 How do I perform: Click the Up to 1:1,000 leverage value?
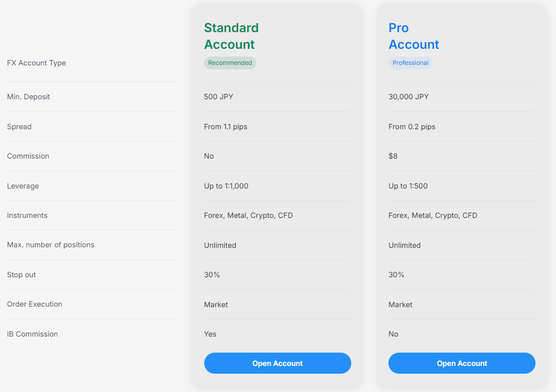click(226, 186)
